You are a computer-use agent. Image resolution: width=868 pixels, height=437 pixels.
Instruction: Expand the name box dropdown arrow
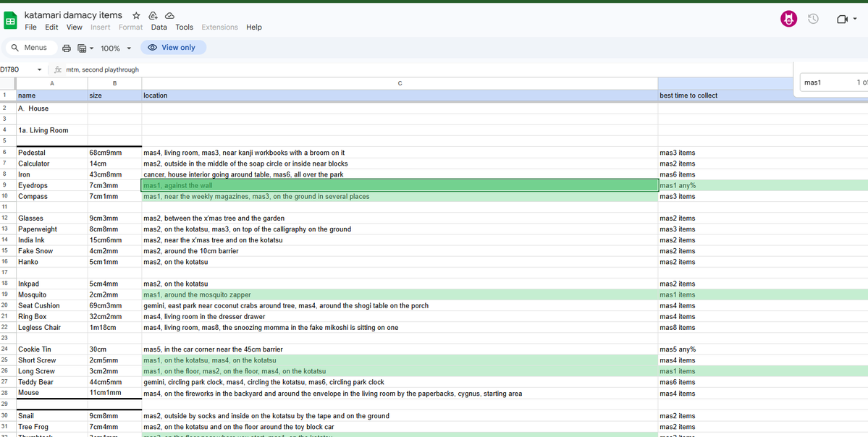point(39,69)
